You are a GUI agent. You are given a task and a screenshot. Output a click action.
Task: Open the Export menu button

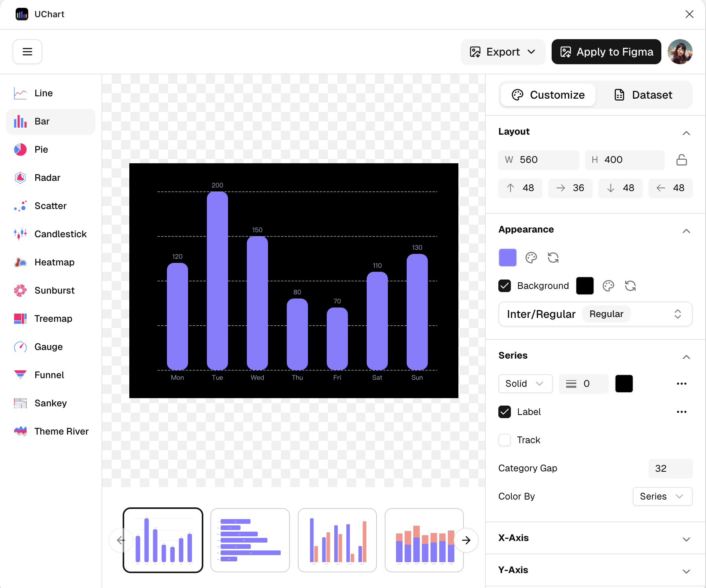point(503,52)
